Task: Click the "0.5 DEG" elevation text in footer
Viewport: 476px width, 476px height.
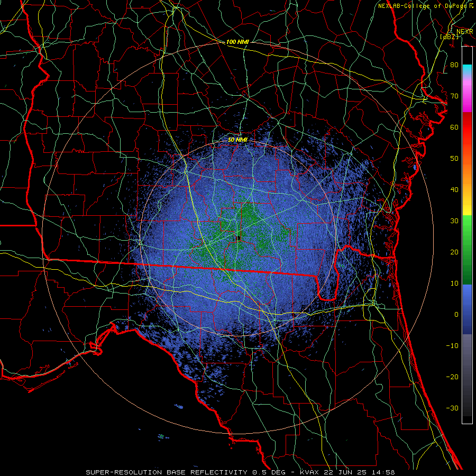Action: click(269, 472)
